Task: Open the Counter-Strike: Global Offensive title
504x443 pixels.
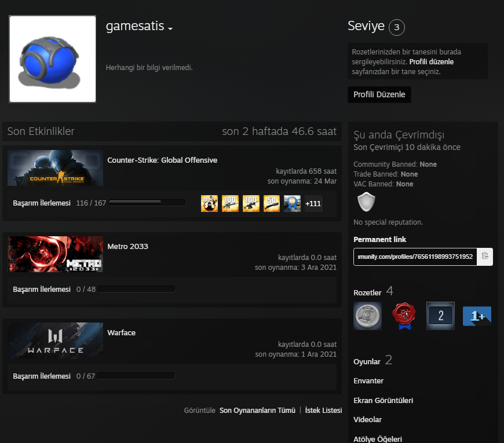Action: [x=162, y=160]
